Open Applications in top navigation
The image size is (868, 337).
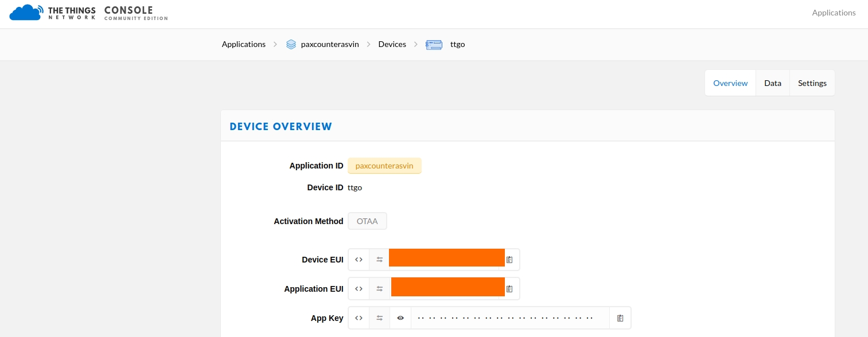(834, 13)
